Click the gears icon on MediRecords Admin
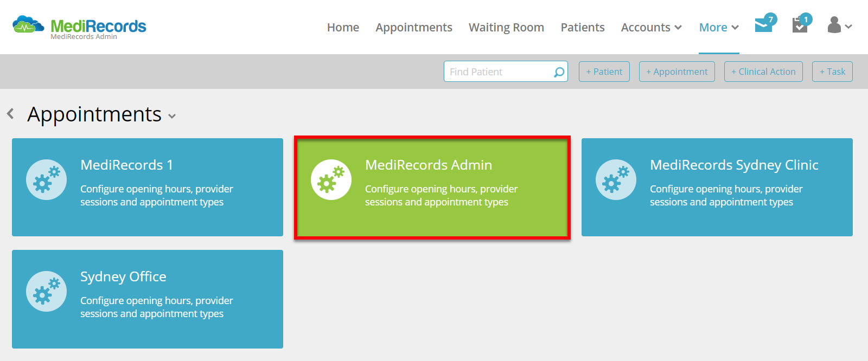Screen dimensions: 868x361 click(331, 179)
